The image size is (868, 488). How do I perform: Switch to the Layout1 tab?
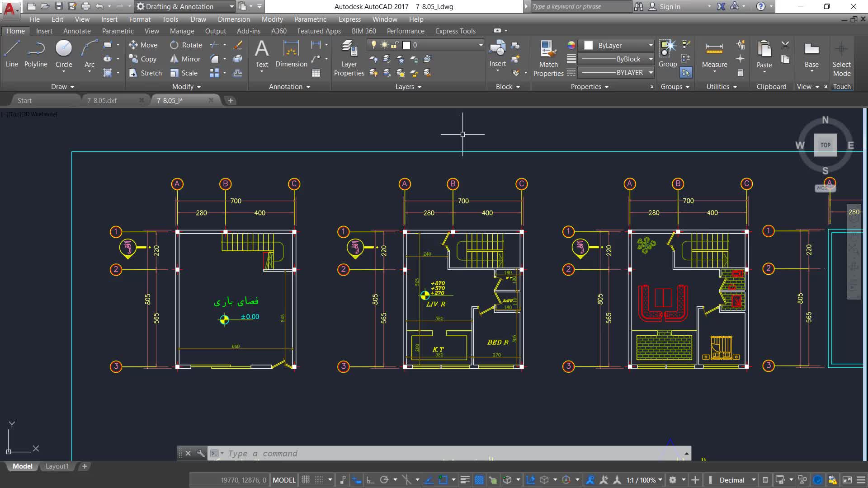tap(57, 466)
